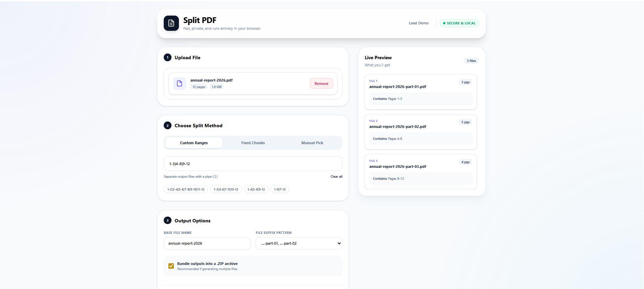
Task: Click the 12 pages tag
Action: click(199, 87)
